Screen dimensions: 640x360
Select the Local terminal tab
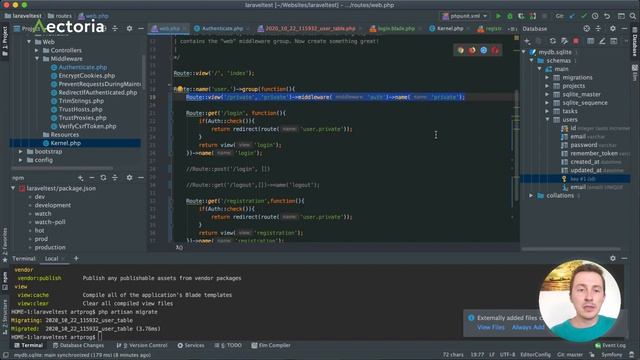point(51,258)
